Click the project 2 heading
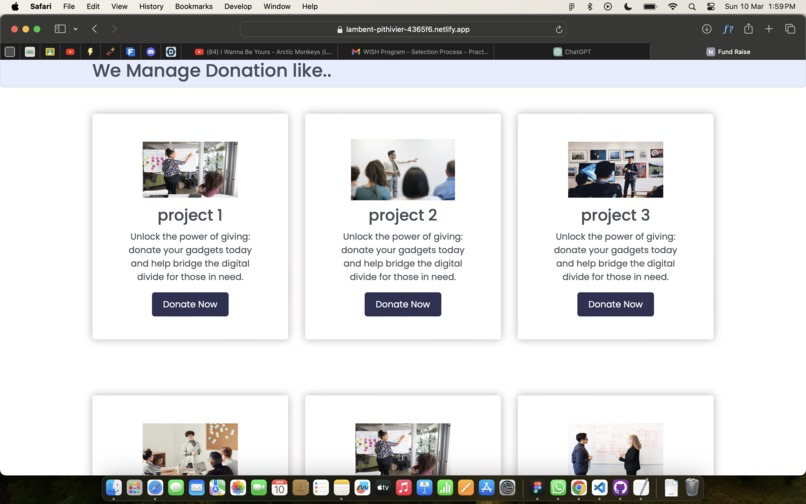The width and height of the screenshot is (806, 504). tap(403, 215)
